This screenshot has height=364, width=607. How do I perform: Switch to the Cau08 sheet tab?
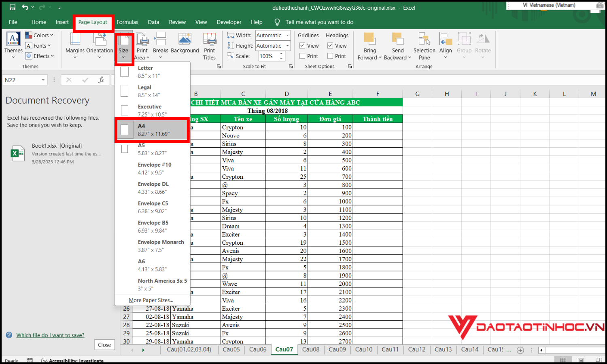pyautogui.click(x=311, y=349)
